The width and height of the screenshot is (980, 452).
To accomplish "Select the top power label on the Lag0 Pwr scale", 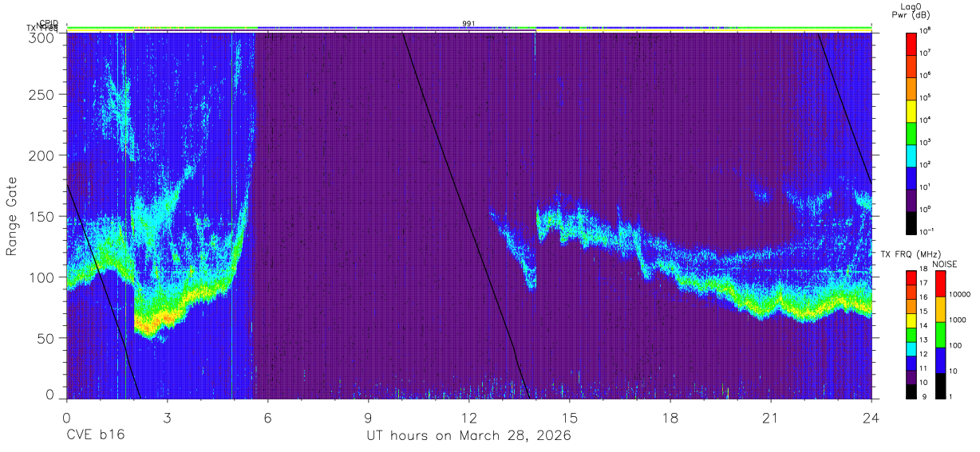I will pyautogui.click(x=926, y=32).
